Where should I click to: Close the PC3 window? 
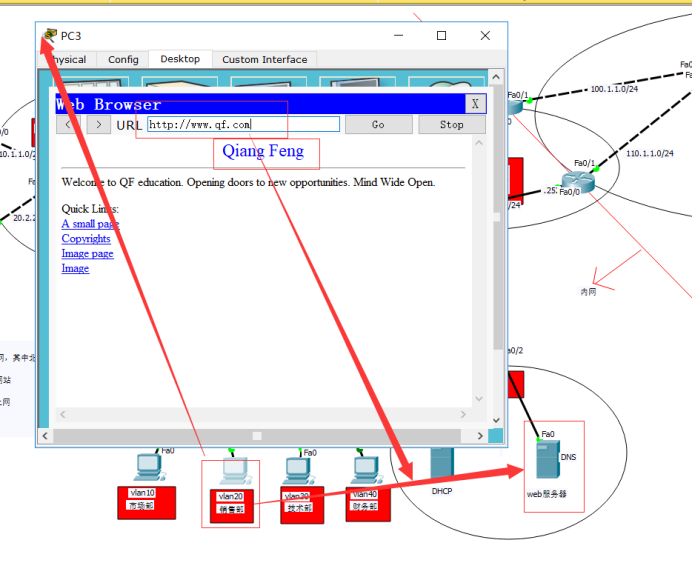(x=485, y=35)
